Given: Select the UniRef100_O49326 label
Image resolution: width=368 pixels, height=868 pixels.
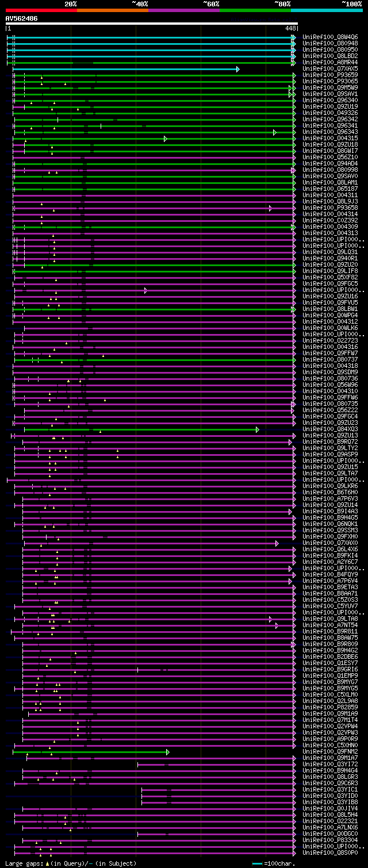Looking at the screenshot, I should click(330, 113).
